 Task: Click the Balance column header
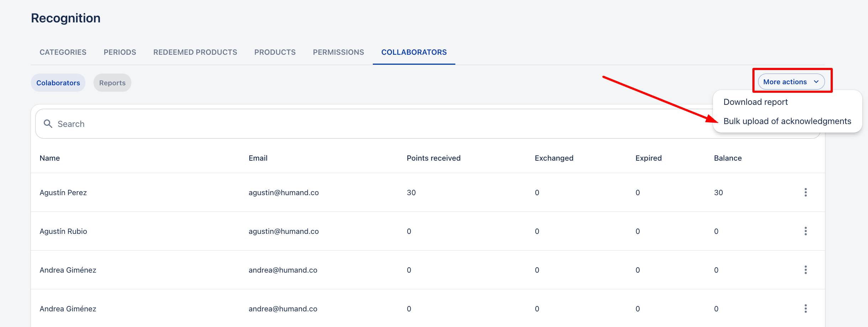tap(727, 158)
